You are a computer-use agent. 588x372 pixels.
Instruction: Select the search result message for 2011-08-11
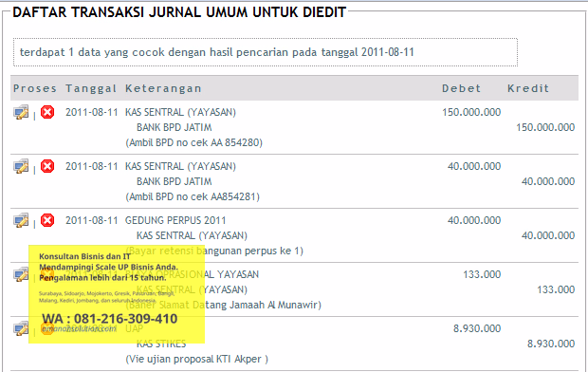[x=266, y=52]
